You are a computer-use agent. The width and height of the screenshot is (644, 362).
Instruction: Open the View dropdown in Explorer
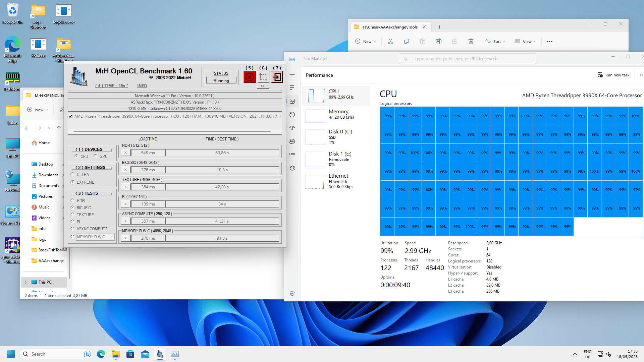coord(525,42)
